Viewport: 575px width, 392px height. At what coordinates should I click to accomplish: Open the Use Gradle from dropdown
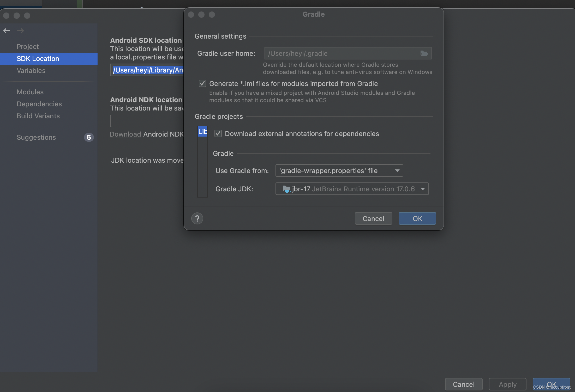[339, 170]
